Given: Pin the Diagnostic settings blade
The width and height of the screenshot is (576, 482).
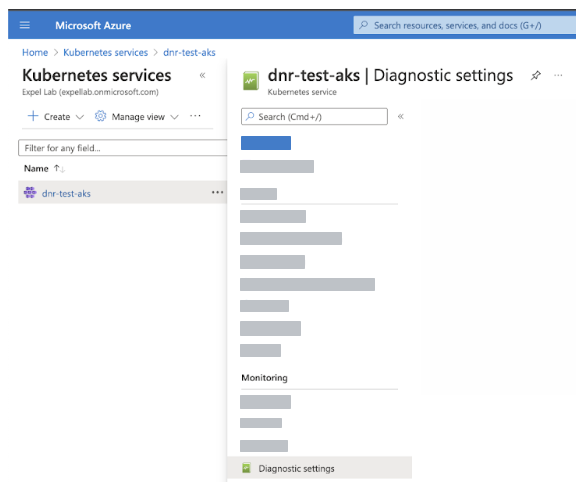Looking at the screenshot, I should (x=536, y=76).
